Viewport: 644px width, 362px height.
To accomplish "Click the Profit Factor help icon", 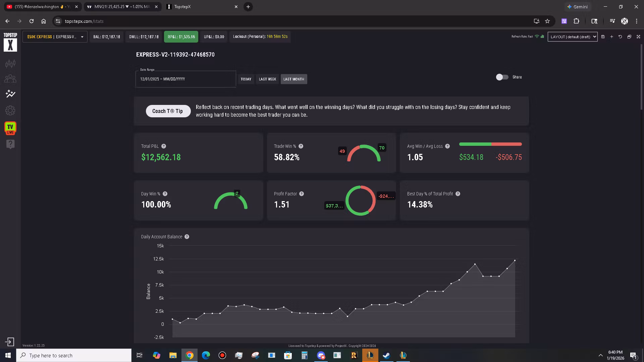I will 302,194.
